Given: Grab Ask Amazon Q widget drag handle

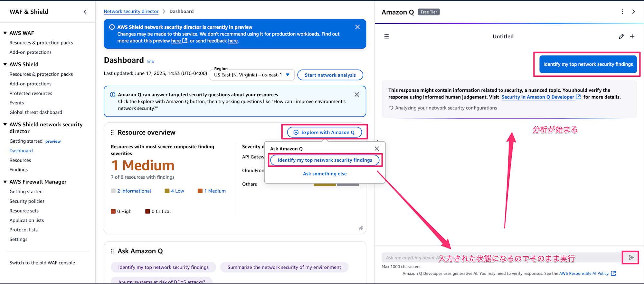Looking at the screenshot, I should [x=112, y=251].
